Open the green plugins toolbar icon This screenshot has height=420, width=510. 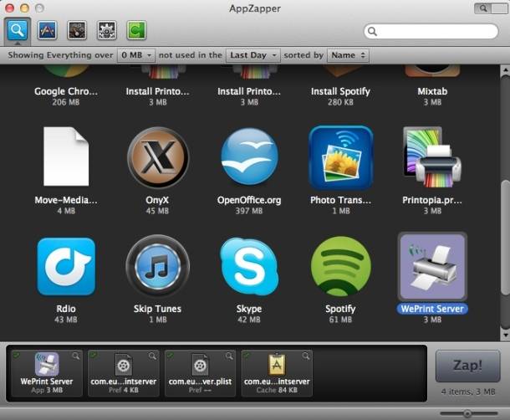136,30
